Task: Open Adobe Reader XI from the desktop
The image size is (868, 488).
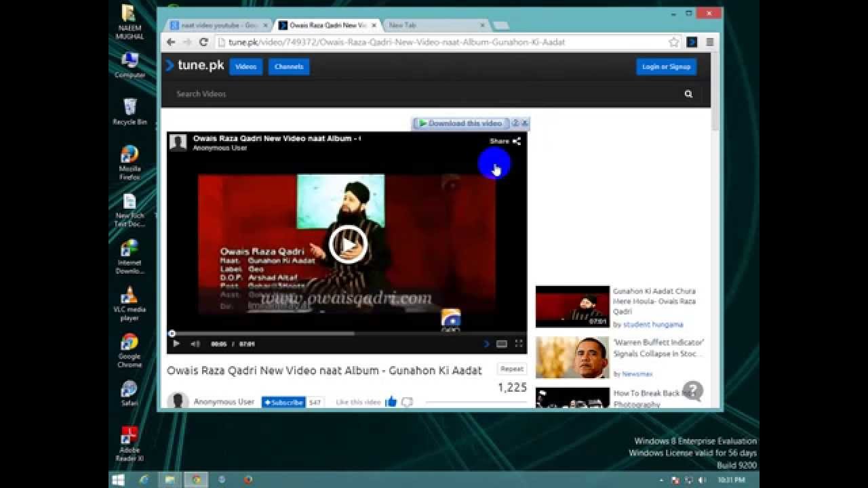Action: (130, 444)
